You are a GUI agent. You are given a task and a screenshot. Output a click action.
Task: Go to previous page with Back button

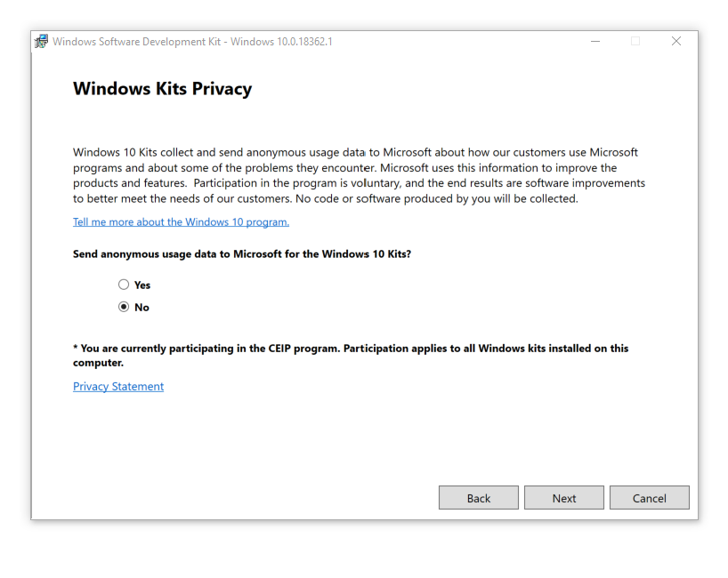point(478,498)
